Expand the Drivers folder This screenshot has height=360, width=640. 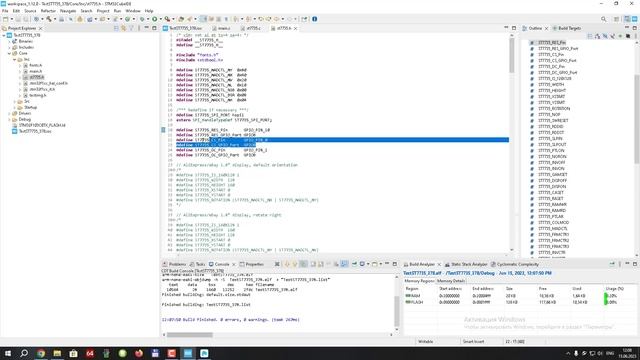[x=9, y=113]
